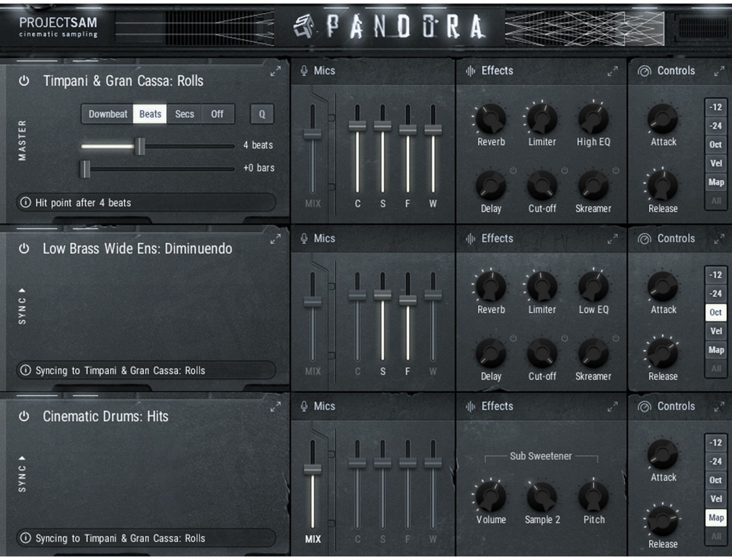The image size is (732, 560).
Task: Click the Controls dial icon in Timpani layer
Action: click(x=644, y=71)
